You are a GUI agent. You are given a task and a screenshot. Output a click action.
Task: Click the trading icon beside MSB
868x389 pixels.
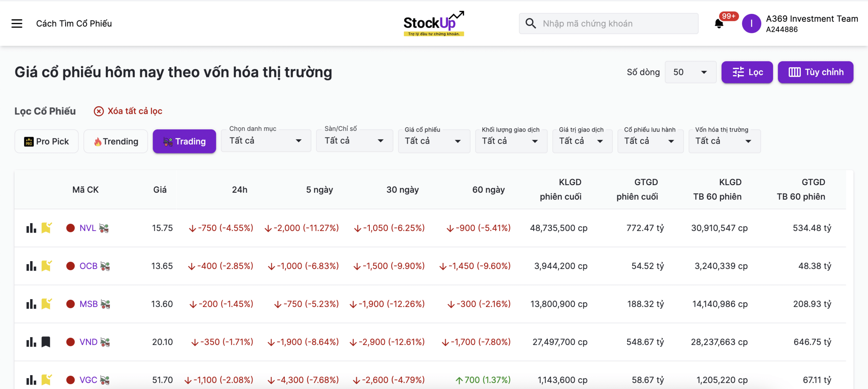coord(105,304)
